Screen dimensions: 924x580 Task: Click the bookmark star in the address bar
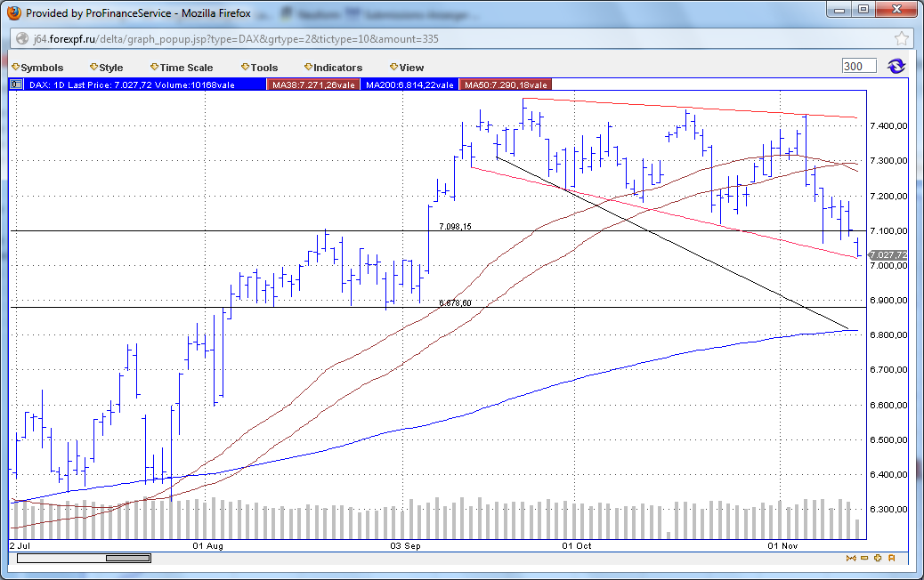click(902, 38)
